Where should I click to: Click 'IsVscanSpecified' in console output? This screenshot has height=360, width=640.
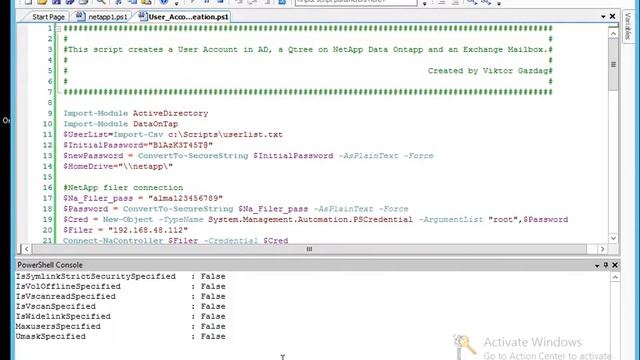tap(56, 307)
